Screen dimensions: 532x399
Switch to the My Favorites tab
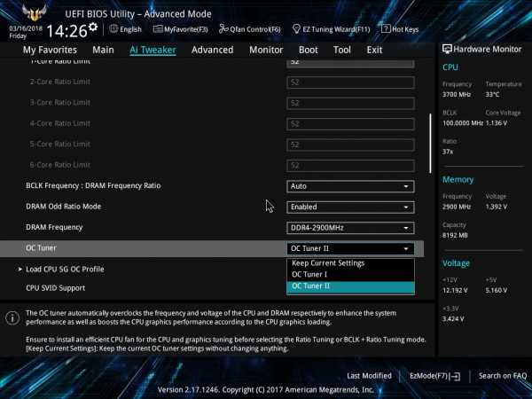(50, 50)
